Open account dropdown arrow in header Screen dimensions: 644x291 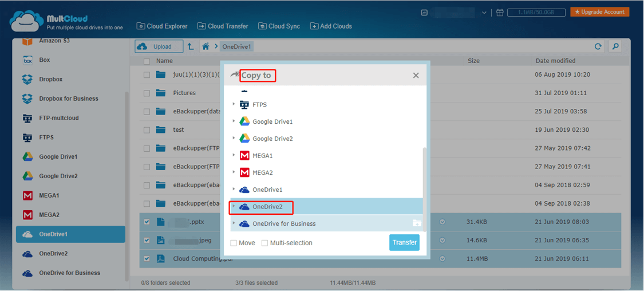coord(484,13)
